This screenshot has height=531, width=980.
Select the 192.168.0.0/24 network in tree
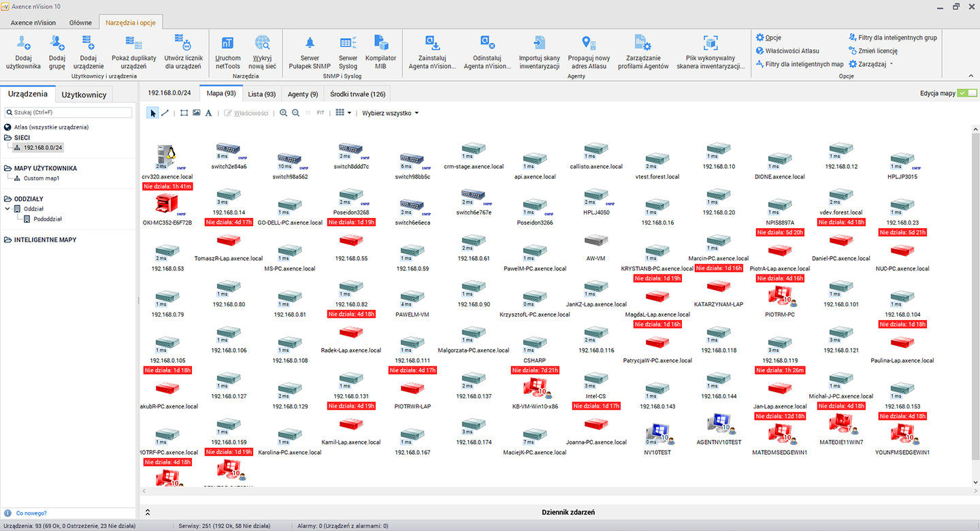[x=39, y=147]
